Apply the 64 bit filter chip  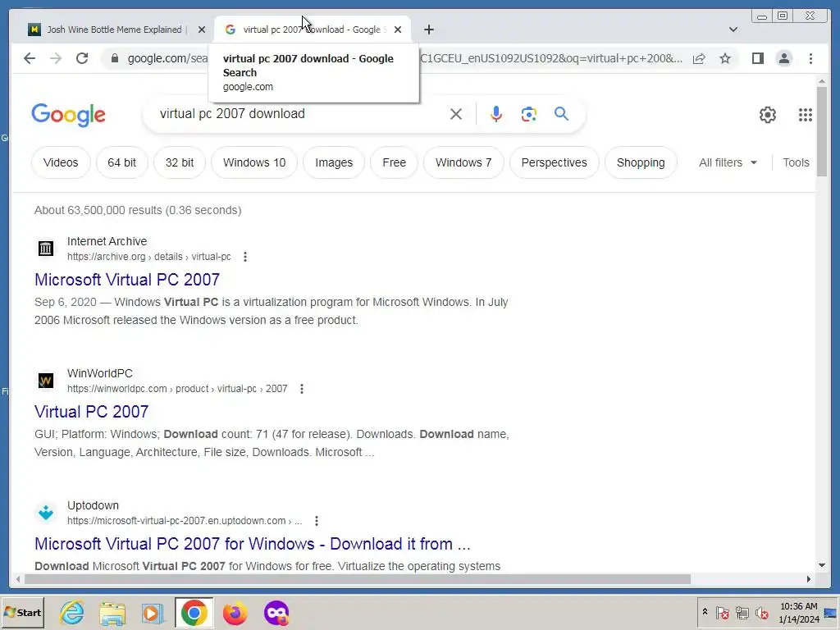[x=121, y=162]
